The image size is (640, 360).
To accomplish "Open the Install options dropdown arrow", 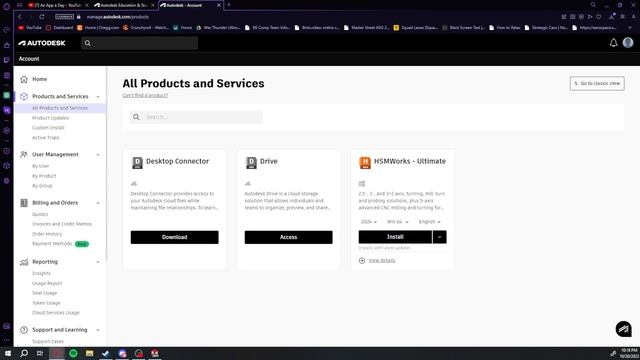I will click(x=440, y=237).
